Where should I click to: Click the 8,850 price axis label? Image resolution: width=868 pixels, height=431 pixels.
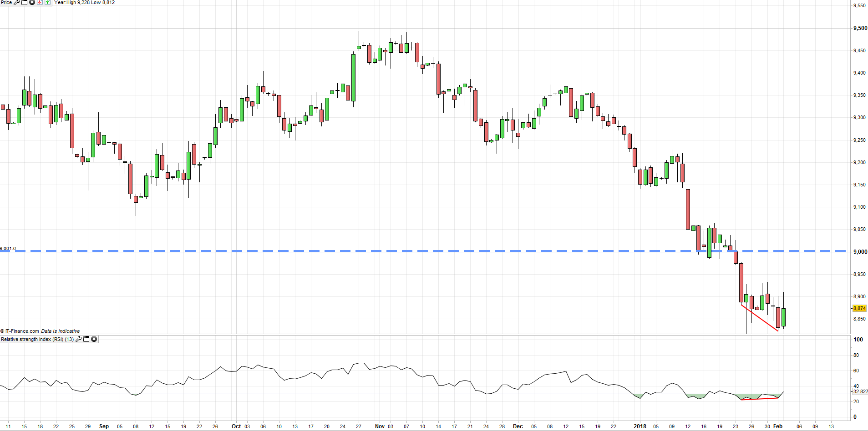(x=860, y=319)
